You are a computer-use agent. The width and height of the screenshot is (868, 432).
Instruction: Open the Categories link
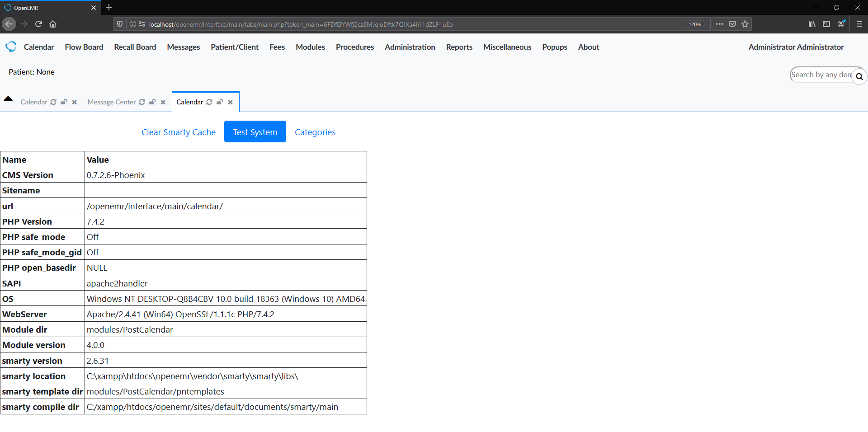pyautogui.click(x=315, y=132)
